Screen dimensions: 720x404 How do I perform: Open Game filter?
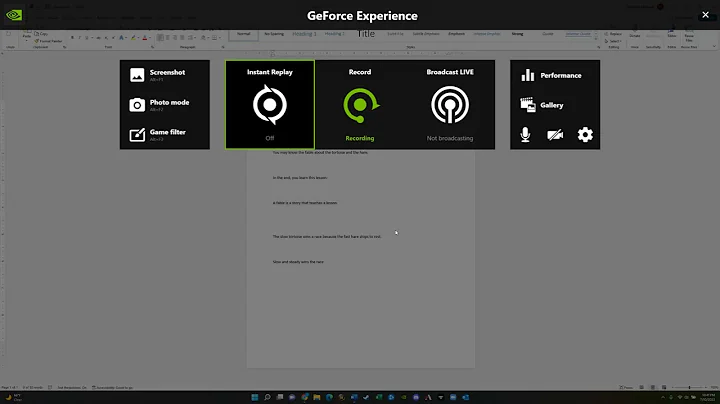[x=158, y=135]
